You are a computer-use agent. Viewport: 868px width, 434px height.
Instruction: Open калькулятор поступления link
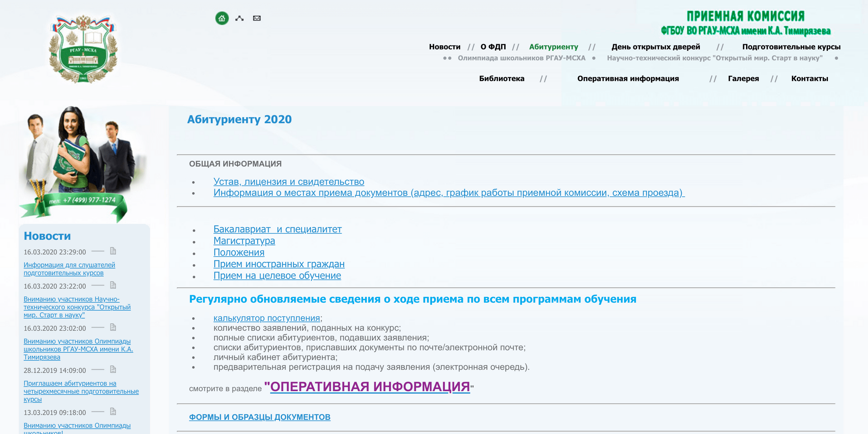[267, 318]
